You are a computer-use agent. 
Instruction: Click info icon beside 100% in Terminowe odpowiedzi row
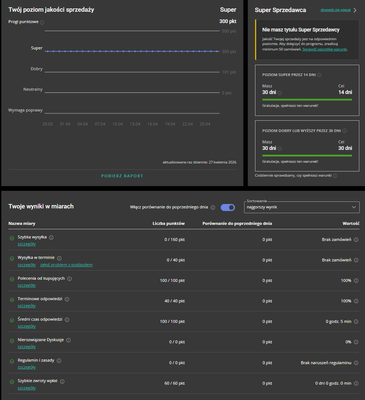coord(356,301)
